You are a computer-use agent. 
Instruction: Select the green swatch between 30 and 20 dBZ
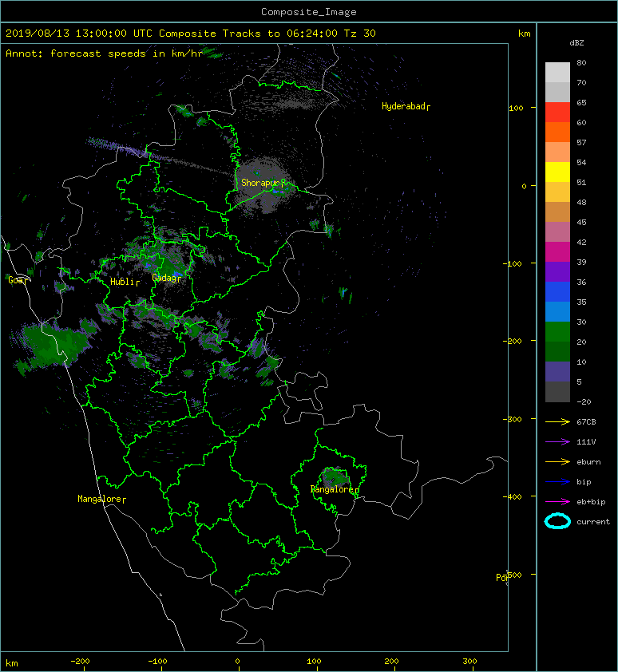tap(557, 331)
